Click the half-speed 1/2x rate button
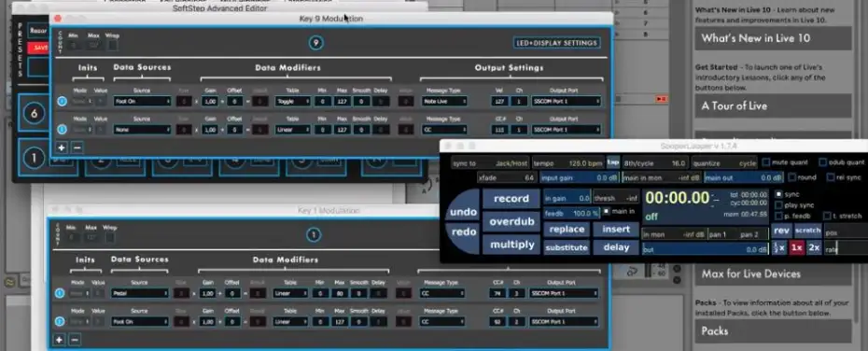 tap(779, 247)
